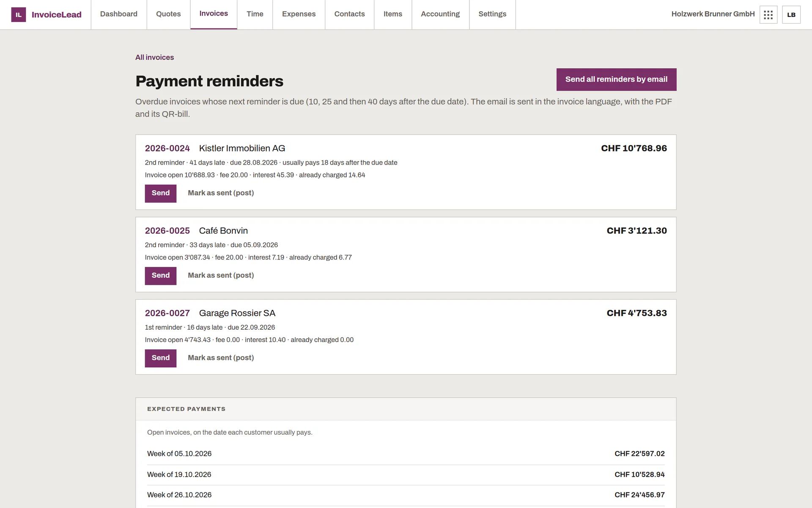This screenshot has width=812, height=508.
Task: Click the InvoiceLead IL logo
Action: point(46,15)
